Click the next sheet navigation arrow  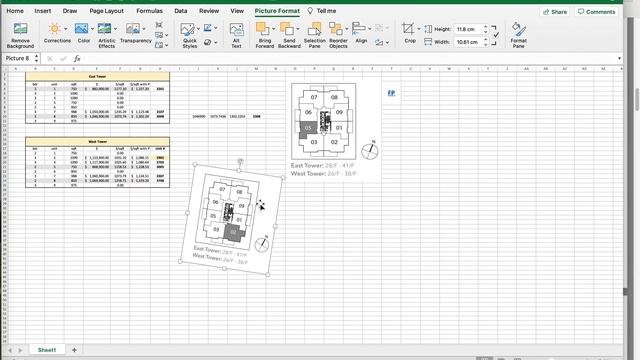click(x=20, y=350)
